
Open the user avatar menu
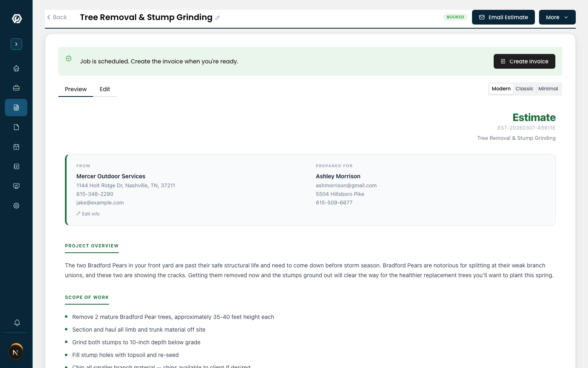click(x=16, y=352)
